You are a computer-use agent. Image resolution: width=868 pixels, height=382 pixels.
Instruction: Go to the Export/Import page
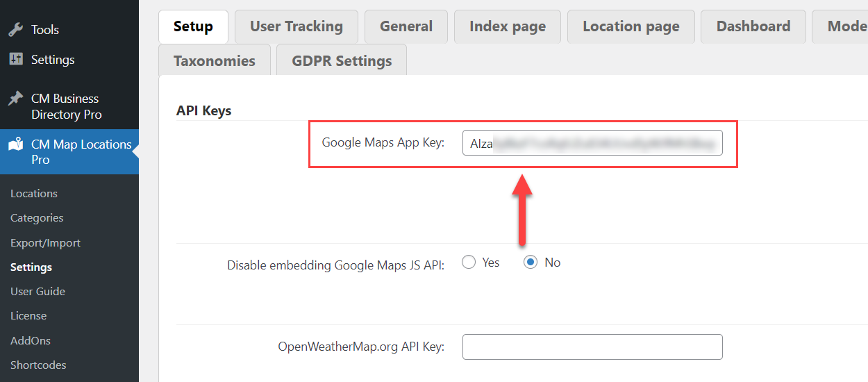45,243
